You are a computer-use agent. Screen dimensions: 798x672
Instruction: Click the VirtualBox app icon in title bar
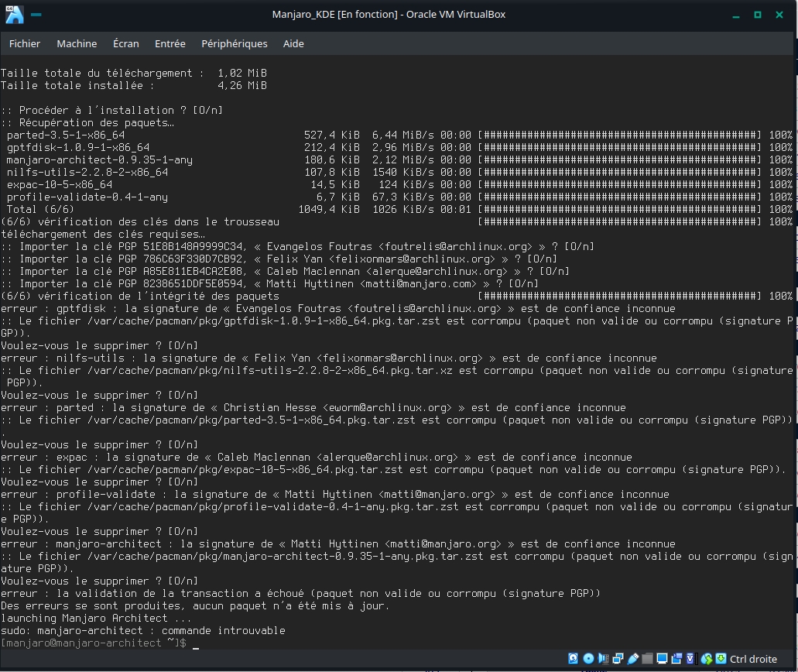pyautogui.click(x=14, y=14)
